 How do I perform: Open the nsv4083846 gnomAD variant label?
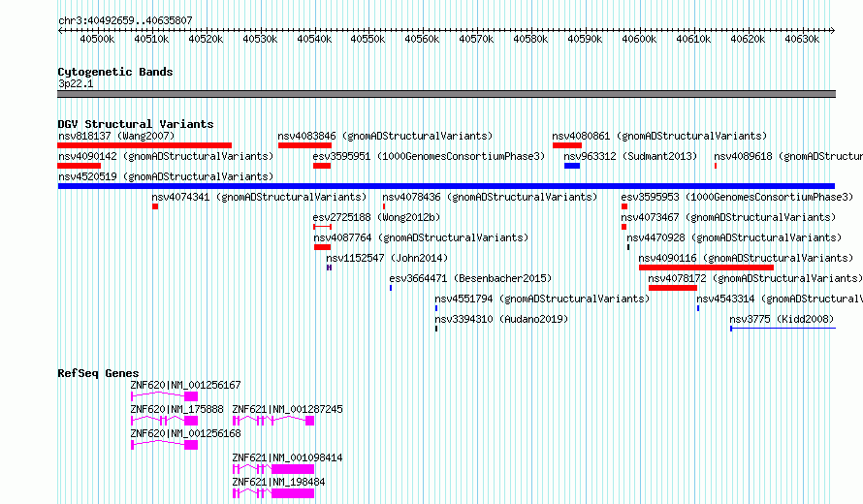(x=385, y=136)
